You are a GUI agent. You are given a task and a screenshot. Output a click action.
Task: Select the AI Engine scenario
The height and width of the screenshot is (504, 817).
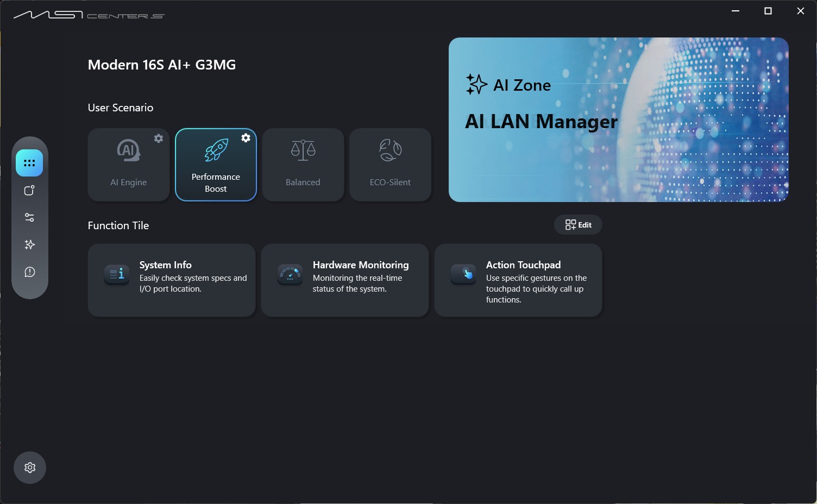(129, 165)
